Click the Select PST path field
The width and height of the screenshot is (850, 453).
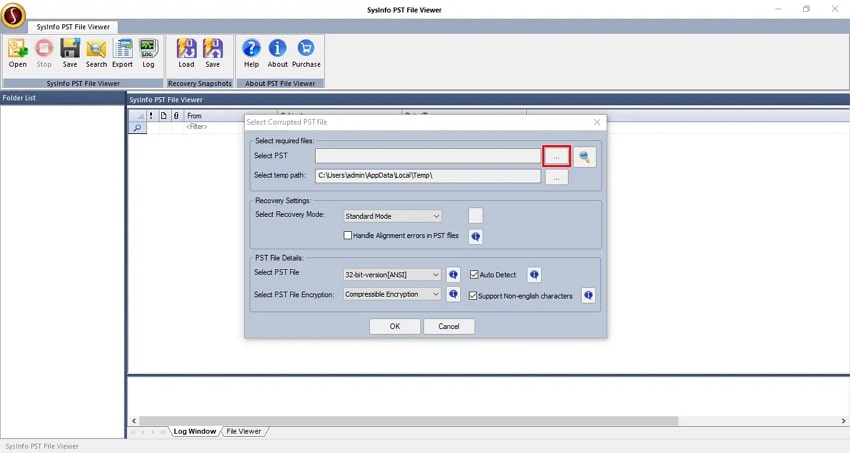coord(428,156)
